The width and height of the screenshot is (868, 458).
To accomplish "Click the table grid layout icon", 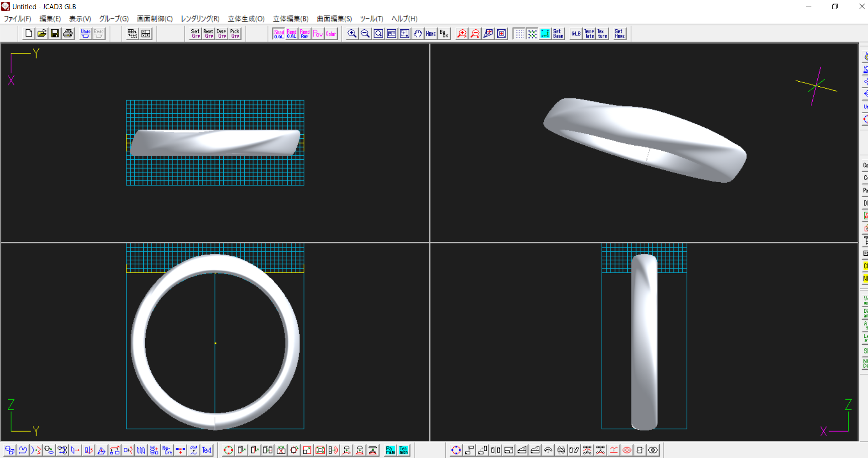I will 132,33.
